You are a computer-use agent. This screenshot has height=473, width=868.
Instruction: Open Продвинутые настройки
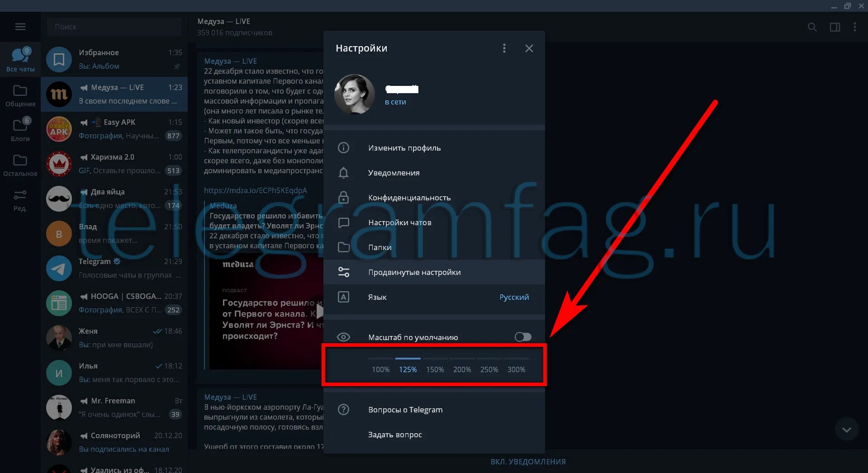coord(434,272)
